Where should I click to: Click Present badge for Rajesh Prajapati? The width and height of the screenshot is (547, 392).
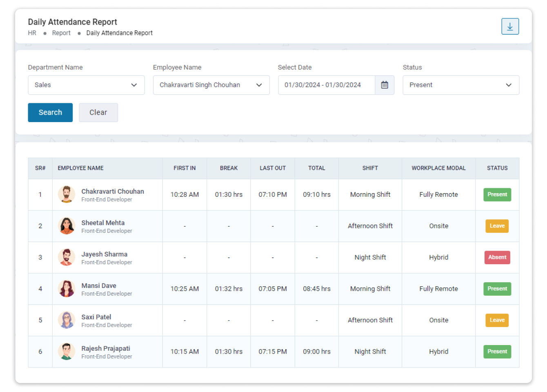tap(497, 352)
